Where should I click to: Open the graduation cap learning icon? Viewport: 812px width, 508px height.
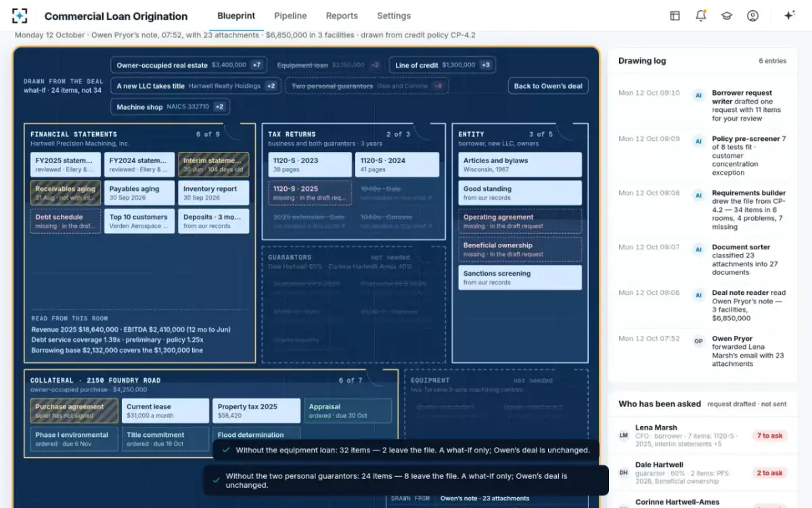coord(727,16)
